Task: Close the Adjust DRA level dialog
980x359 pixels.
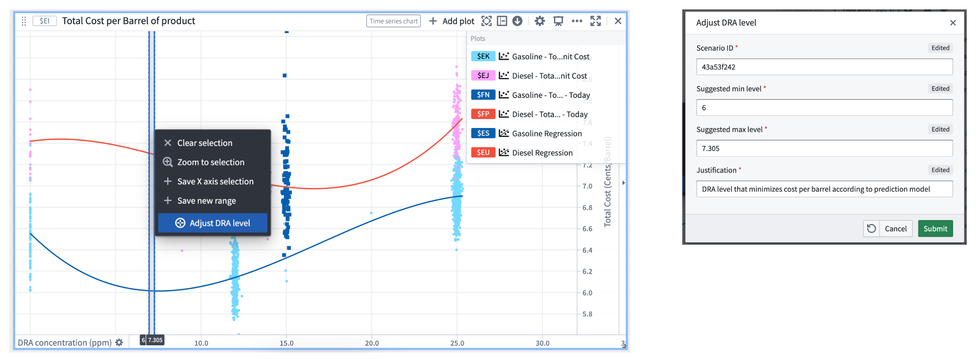Action: point(953,23)
